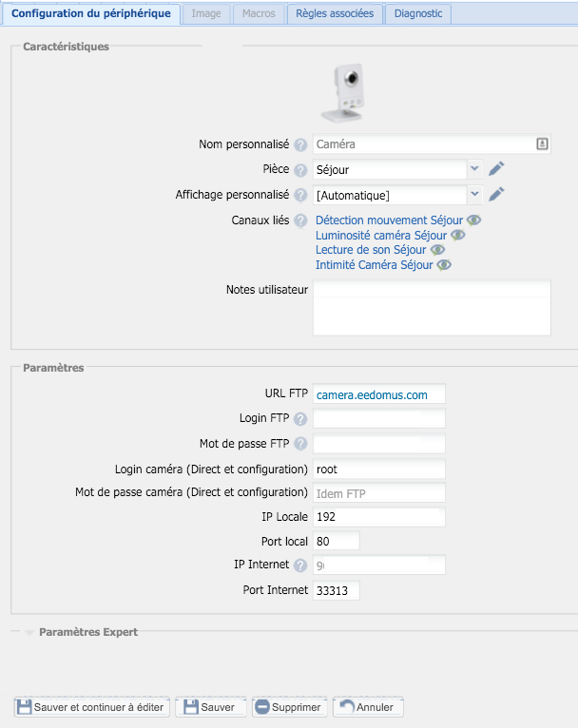The width and height of the screenshot is (578, 728).
Task: Open Lecture de son Séjour link
Action: pyautogui.click(x=371, y=250)
